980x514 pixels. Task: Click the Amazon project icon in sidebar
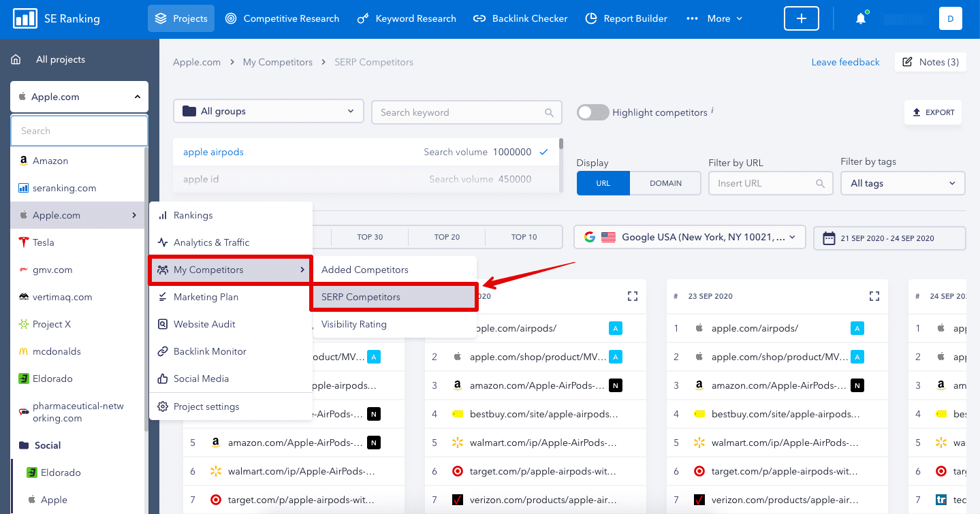(x=23, y=161)
